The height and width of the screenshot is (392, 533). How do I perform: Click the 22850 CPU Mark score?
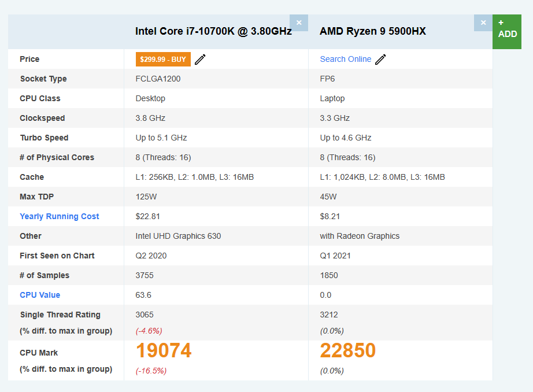tap(348, 350)
